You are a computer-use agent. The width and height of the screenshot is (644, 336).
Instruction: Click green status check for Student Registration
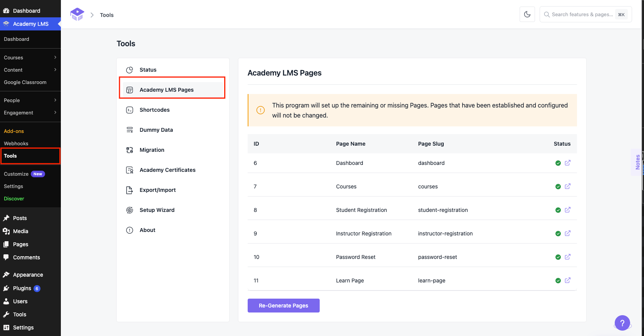tap(558, 210)
